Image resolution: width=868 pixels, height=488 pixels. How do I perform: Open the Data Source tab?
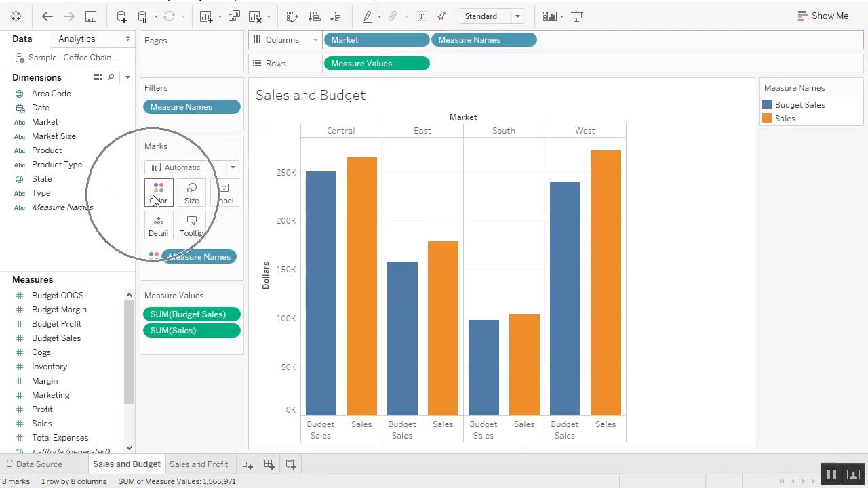point(34,464)
